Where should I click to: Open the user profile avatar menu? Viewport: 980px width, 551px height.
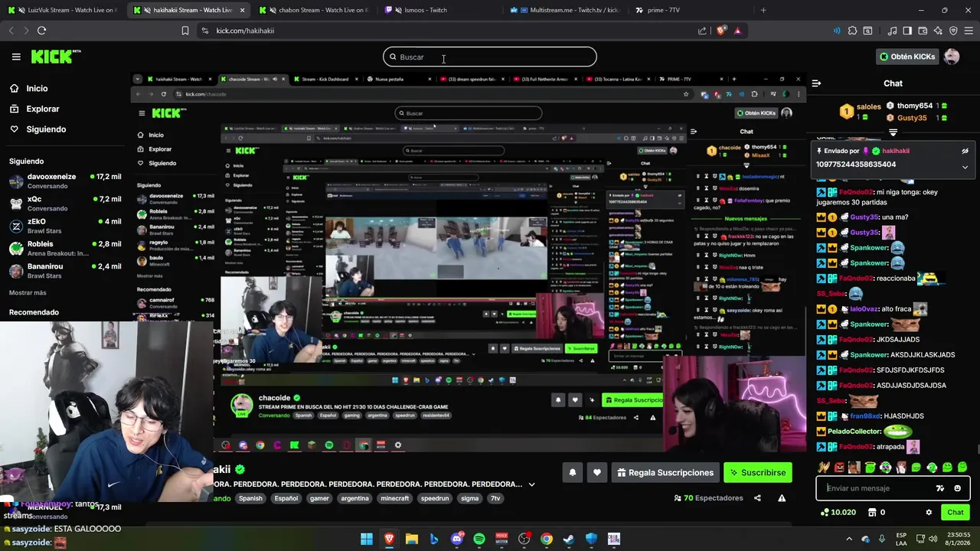click(952, 57)
